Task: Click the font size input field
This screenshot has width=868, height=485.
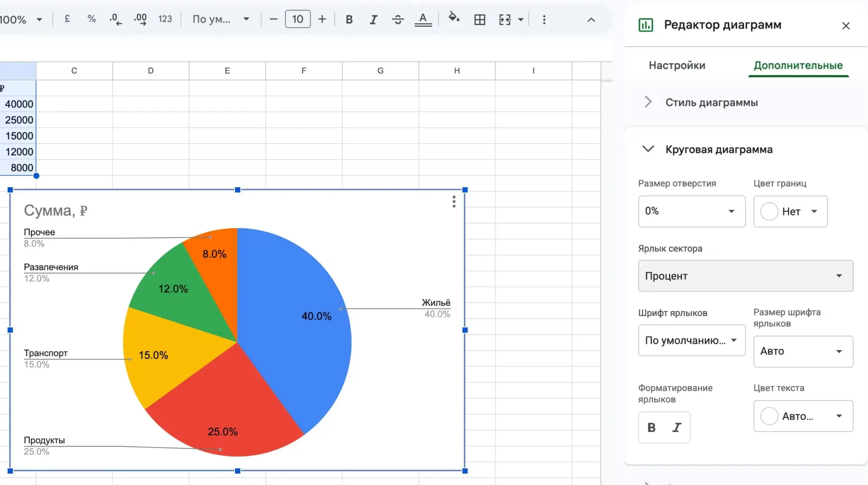Action: (297, 19)
